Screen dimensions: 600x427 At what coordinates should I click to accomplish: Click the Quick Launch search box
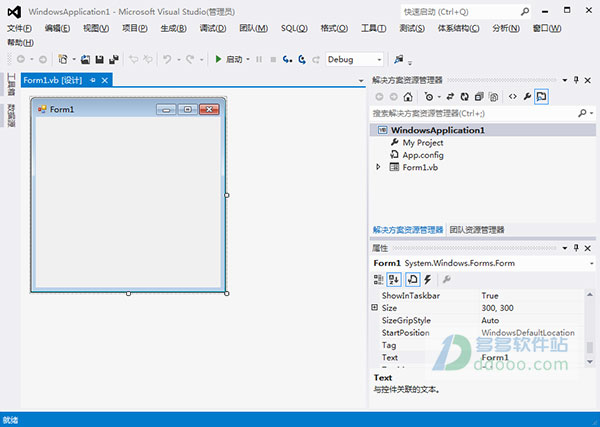click(466, 12)
